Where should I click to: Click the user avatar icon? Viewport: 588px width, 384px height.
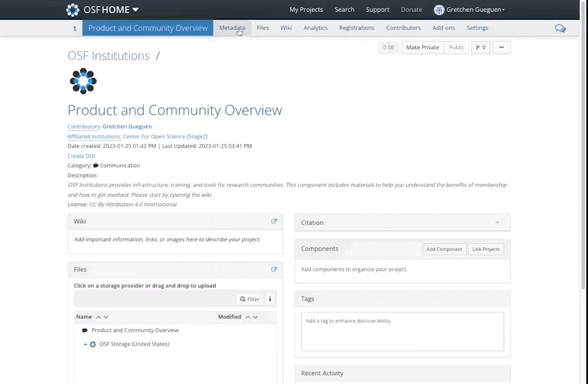click(x=439, y=10)
